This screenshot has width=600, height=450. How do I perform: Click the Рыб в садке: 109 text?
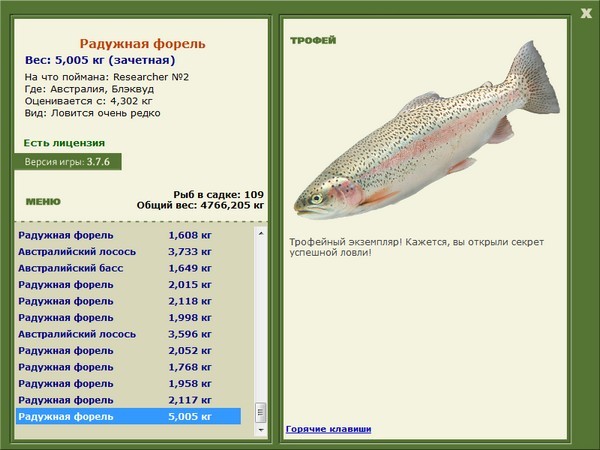click(x=218, y=194)
